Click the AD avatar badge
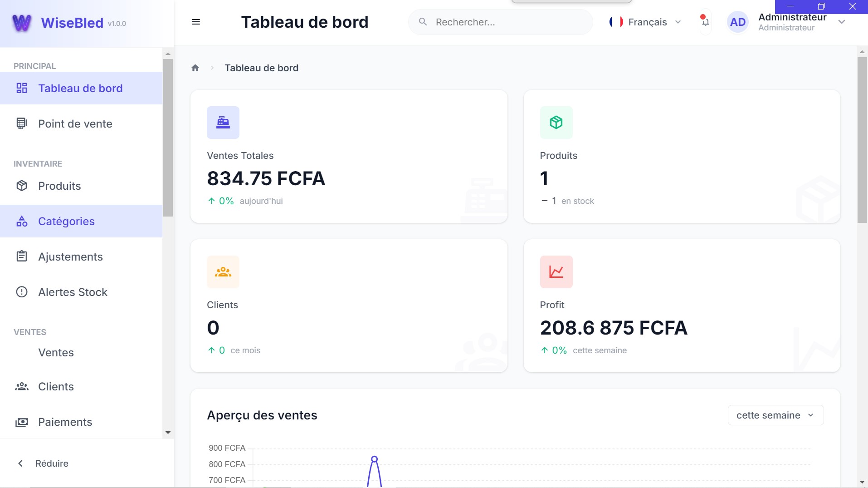Viewport: 868px width, 488px height. click(737, 22)
